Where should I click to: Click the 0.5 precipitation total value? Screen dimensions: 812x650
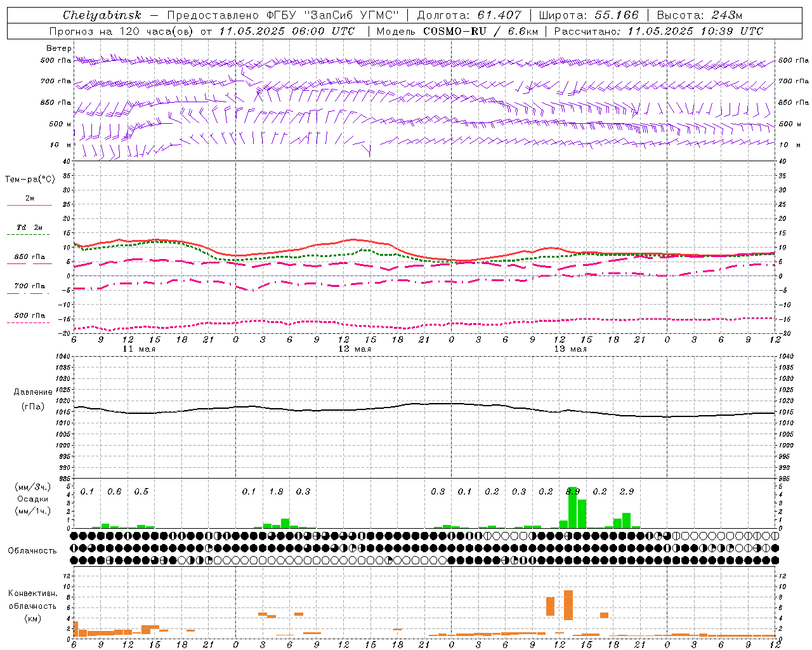[x=141, y=491]
